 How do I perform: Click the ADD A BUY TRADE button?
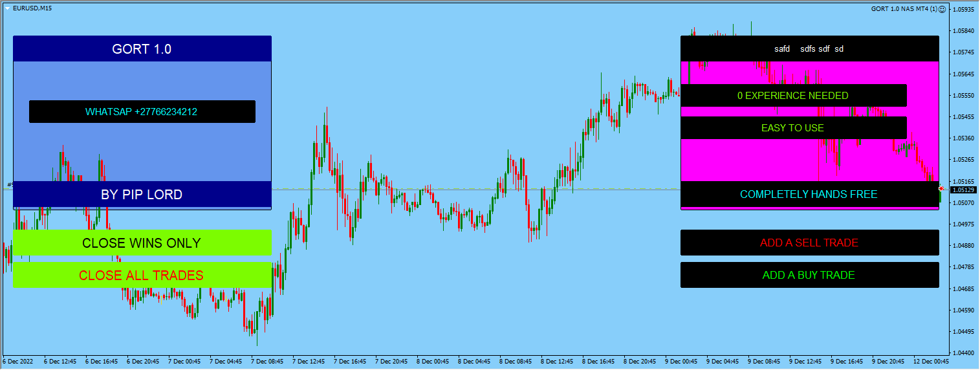(809, 275)
